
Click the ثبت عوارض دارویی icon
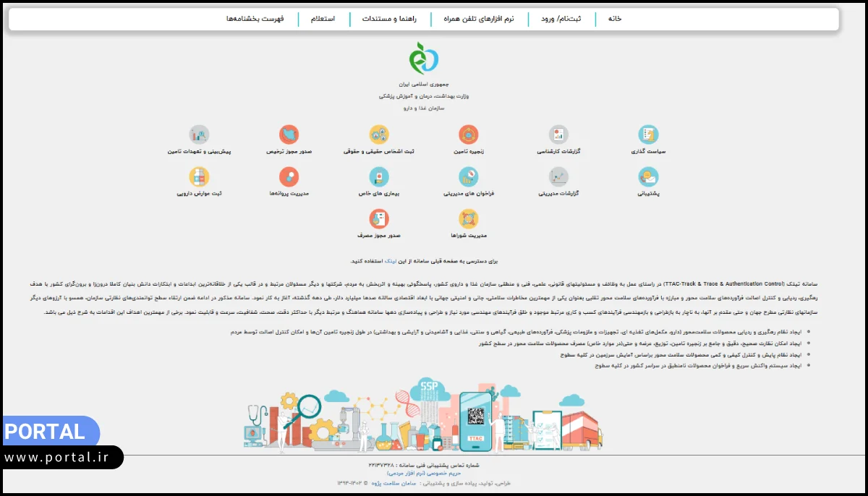tap(199, 177)
